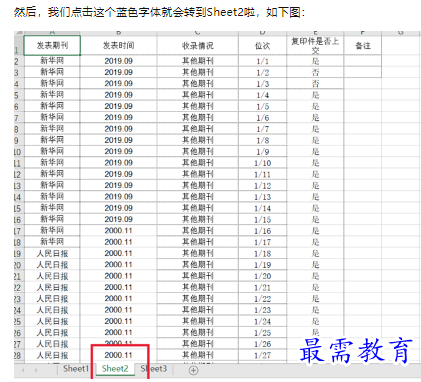Image resolution: width=421 pixels, height=382 pixels.
Task: Select the cell with 1/9
Action: pos(262,152)
